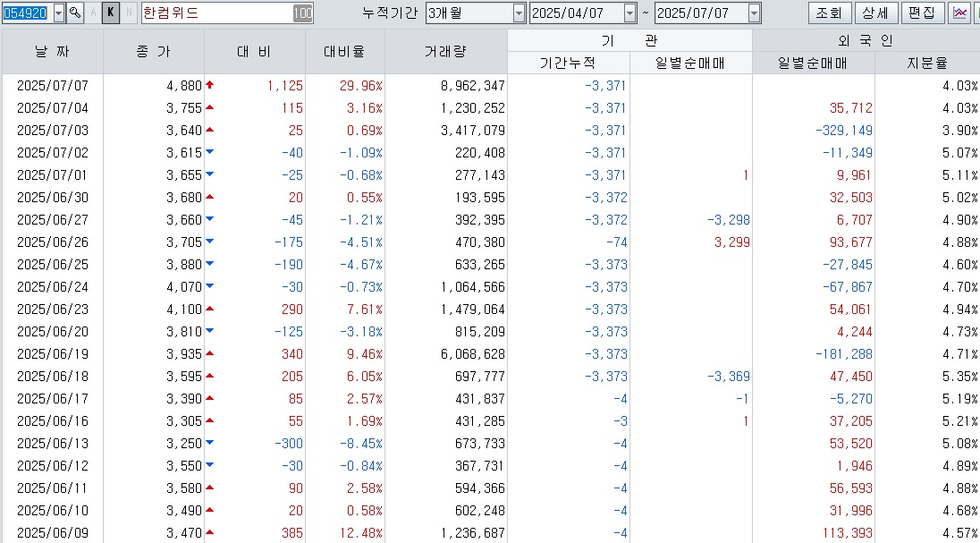Screen dimensions: 980x543
Task: Click the start date field 2025/04/07
Action: pos(576,13)
